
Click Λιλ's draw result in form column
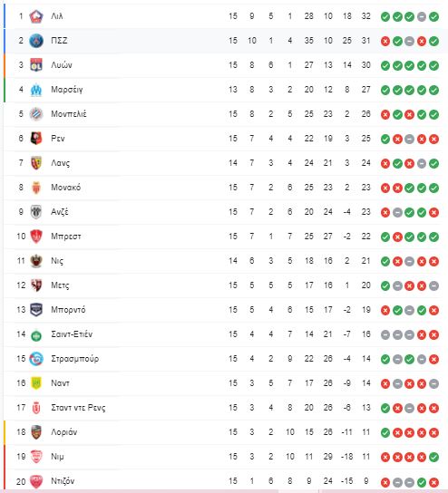(422, 16)
